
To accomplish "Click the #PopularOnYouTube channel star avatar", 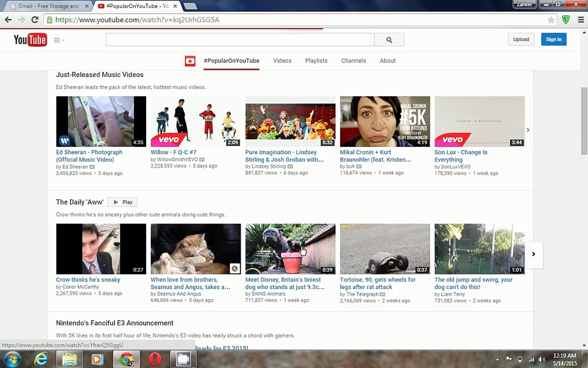I will (x=190, y=61).
